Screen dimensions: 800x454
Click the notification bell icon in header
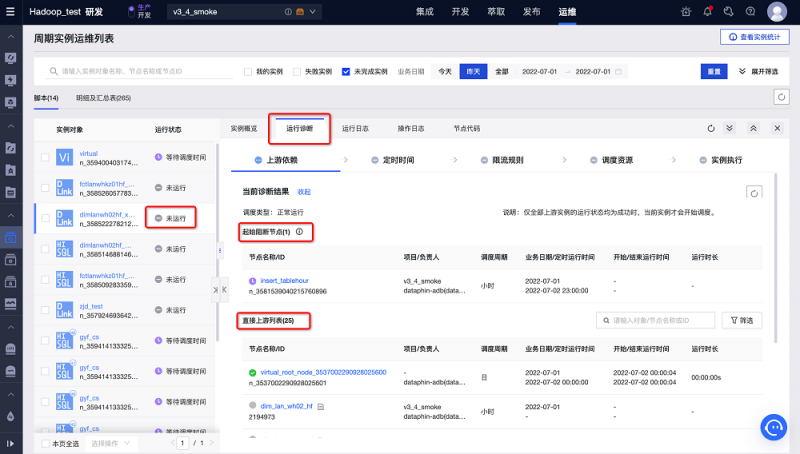coord(709,12)
